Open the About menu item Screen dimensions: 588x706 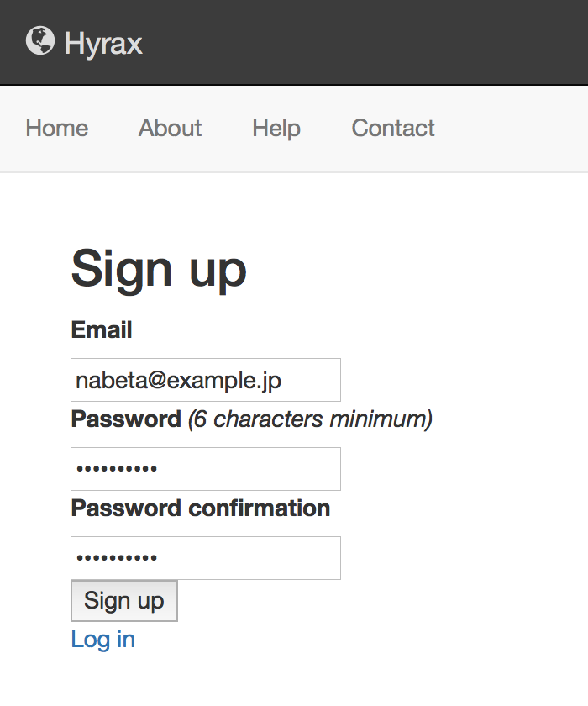pyautogui.click(x=170, y=128)
